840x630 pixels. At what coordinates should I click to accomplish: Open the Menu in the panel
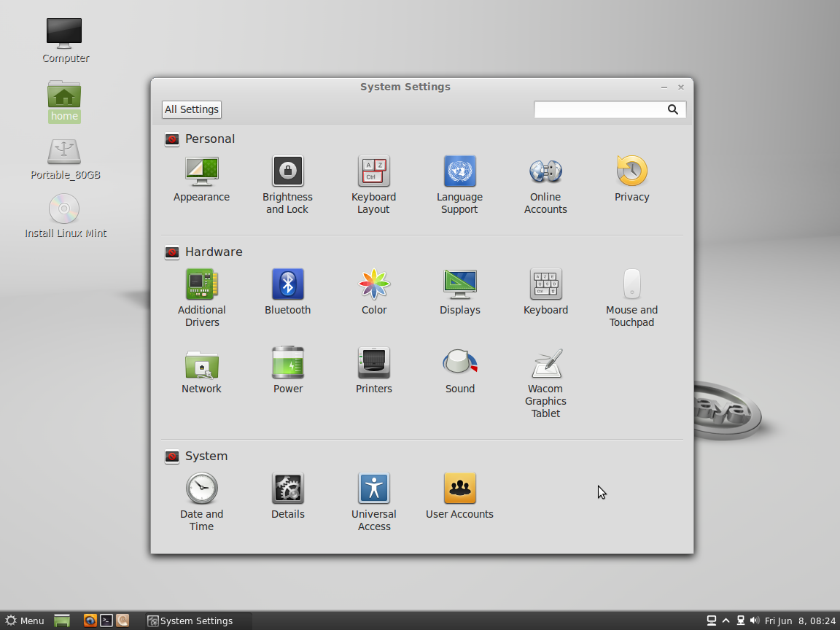pyautogui.click(x=25, y=621)
